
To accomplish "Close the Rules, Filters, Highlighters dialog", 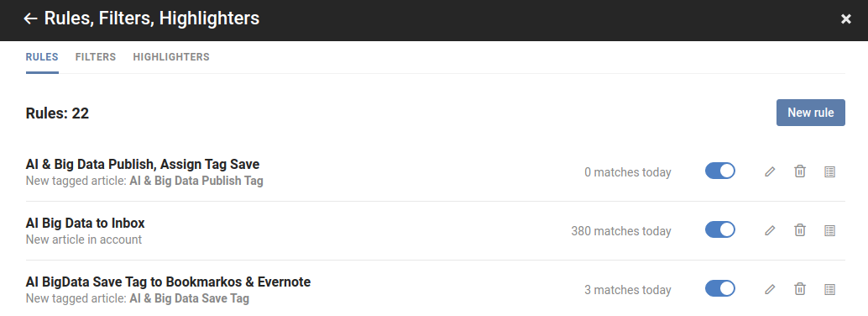I will (846, 19).
